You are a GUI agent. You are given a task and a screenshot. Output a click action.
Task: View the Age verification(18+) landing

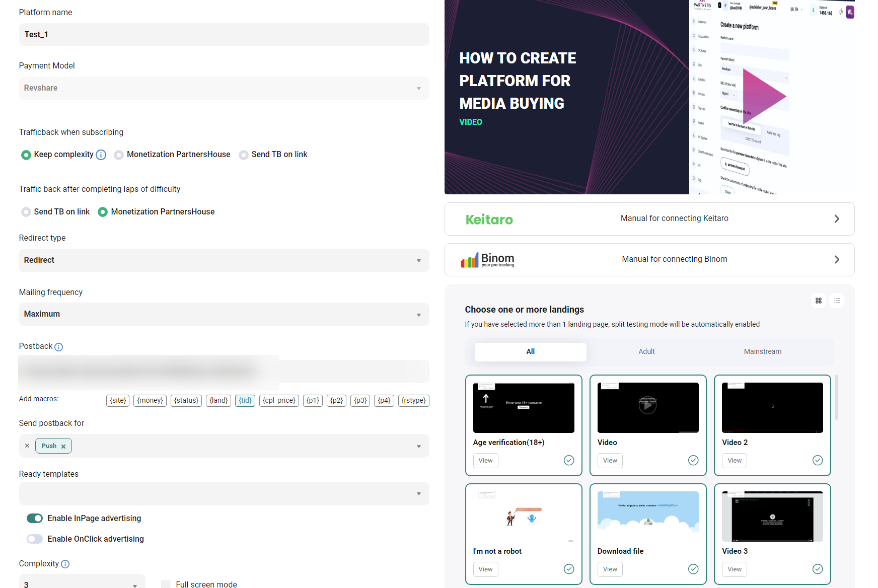tap(485, 461)
